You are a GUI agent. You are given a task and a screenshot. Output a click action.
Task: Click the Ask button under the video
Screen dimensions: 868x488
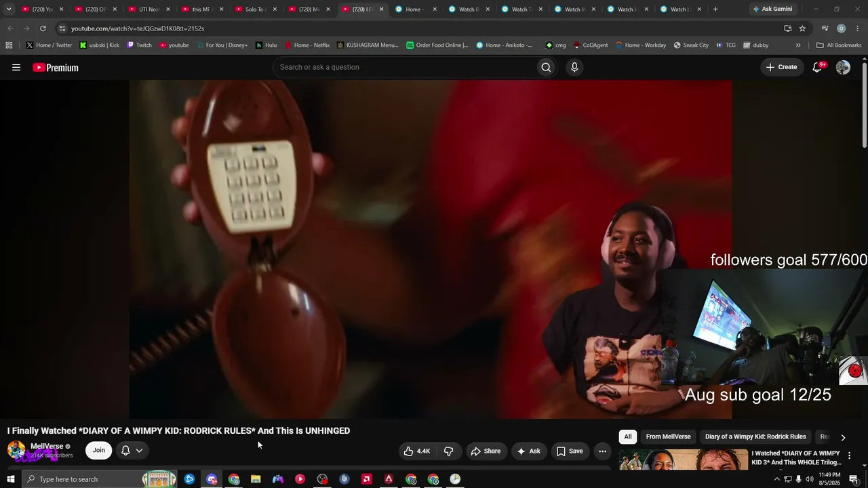coord(528,451)
